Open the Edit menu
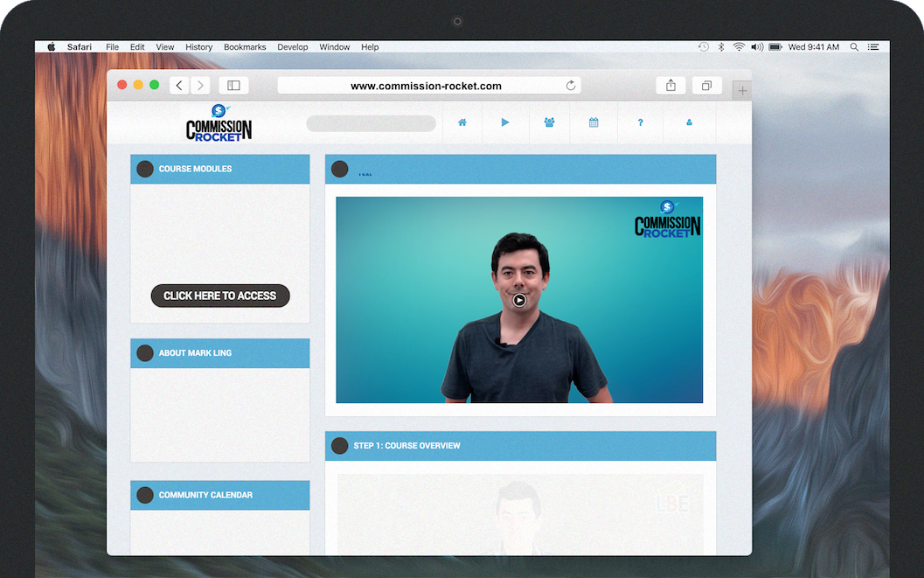Viewport: 924px width, 578px height. tap(137, 47)
